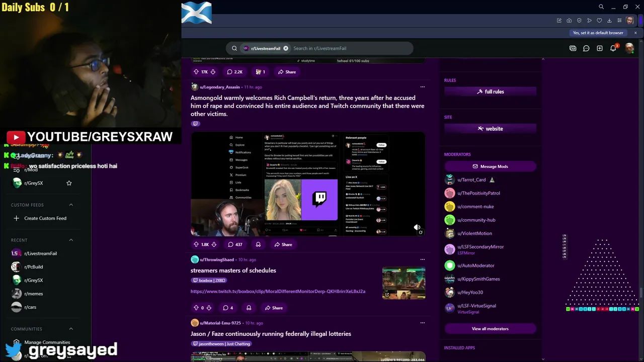This screenshot has width=644, height=362.
Task: Click the search magnifier icon in Reddit bar
Action: tap(234, 48)
